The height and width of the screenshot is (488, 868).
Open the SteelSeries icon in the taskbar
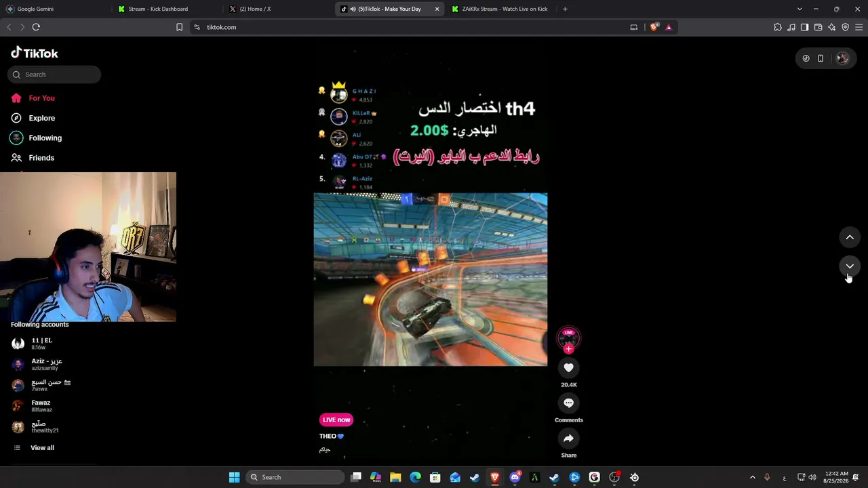point(634,477)
